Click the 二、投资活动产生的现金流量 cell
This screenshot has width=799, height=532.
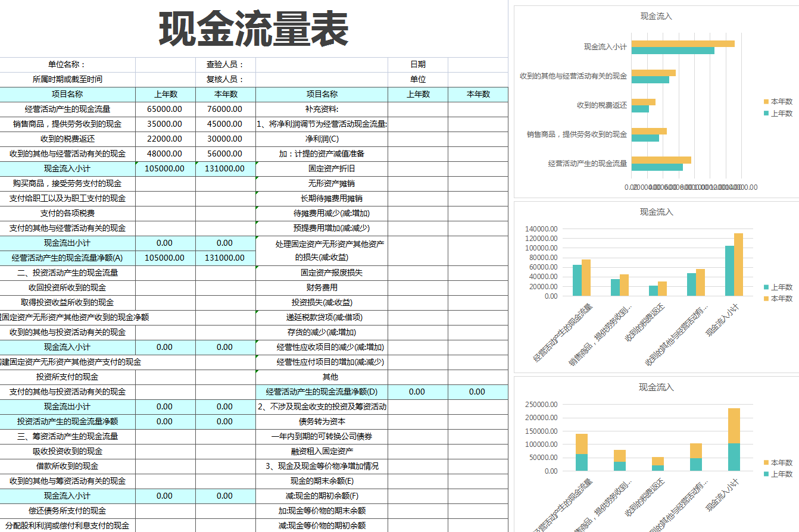coord(67,273)
